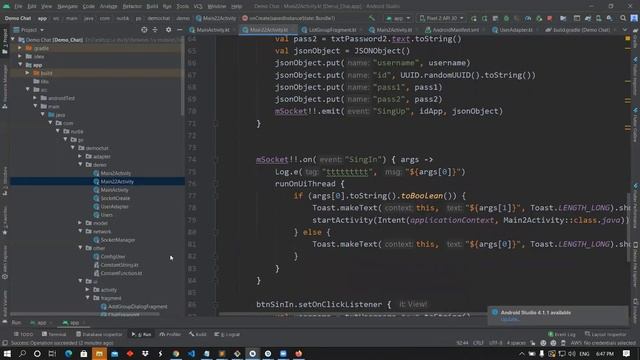Click the Windows Start button

[x=7, y=353]
